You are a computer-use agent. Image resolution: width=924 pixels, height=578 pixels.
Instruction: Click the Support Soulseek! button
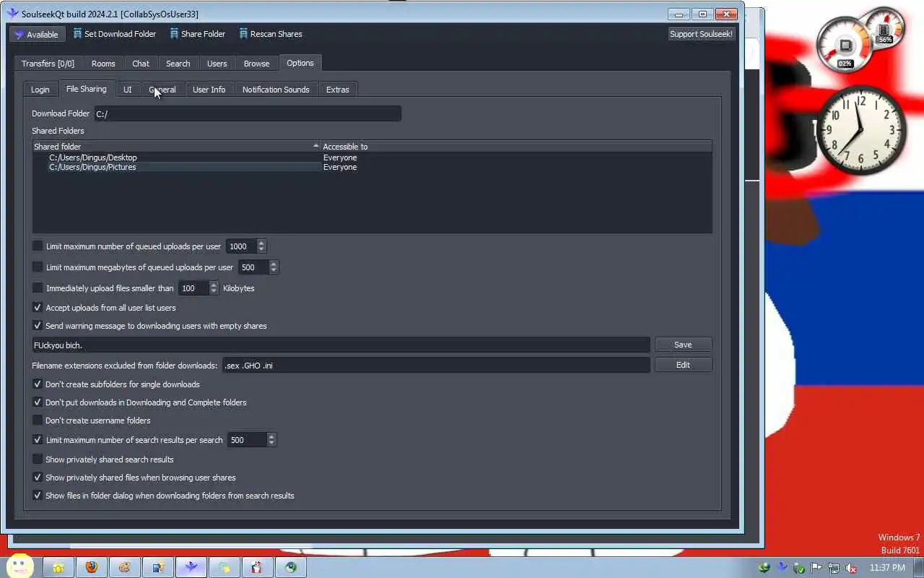701,34
